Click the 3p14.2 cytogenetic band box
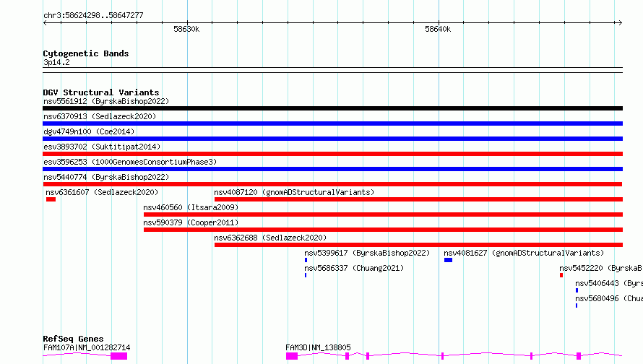Image resolution: width=643 pixels, height=364 pixels. (x=332, y=70)
